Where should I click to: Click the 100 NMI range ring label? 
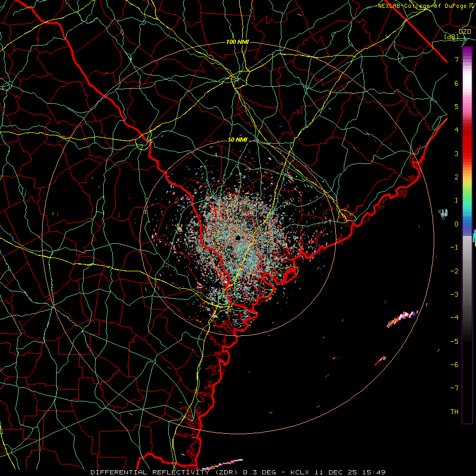coord(237,42)
